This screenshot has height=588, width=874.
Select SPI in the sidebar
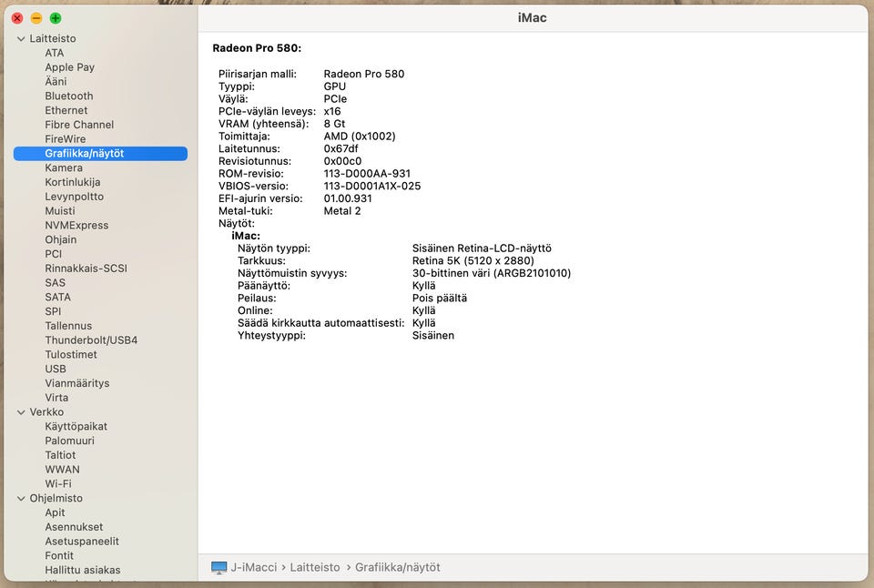tap(53, 311)
